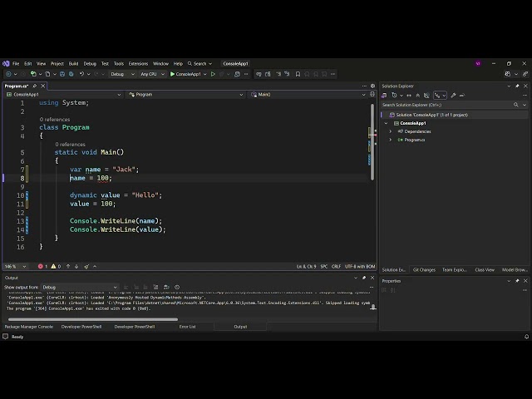The image size is (532, 399).
Task: Open Show output from Debug dropdown
Action: click(80, 287)
